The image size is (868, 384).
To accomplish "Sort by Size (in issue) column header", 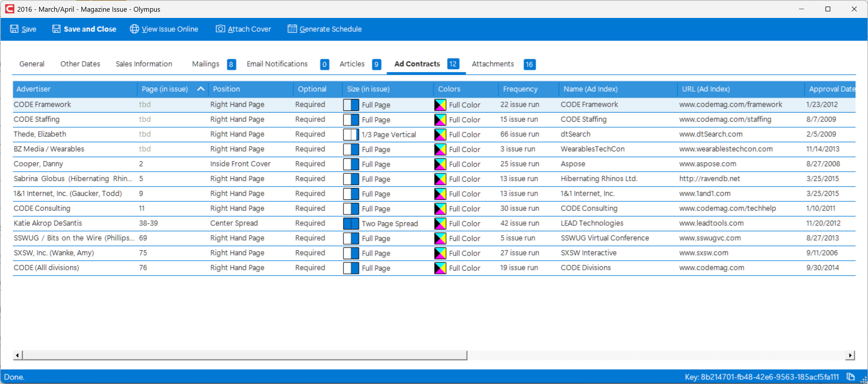I will 388,89.
